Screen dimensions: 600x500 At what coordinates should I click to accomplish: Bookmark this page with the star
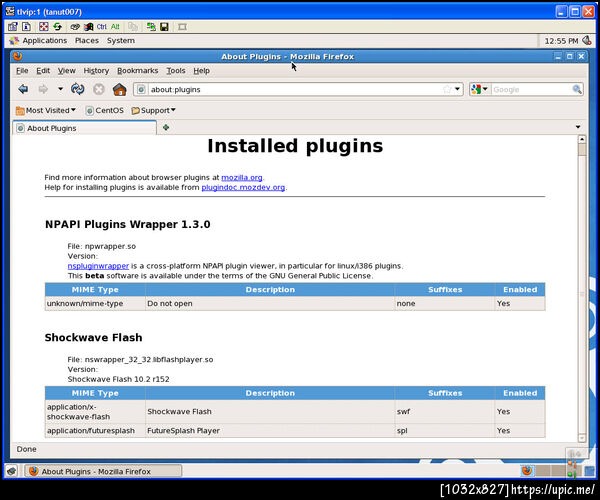(447, 90)
